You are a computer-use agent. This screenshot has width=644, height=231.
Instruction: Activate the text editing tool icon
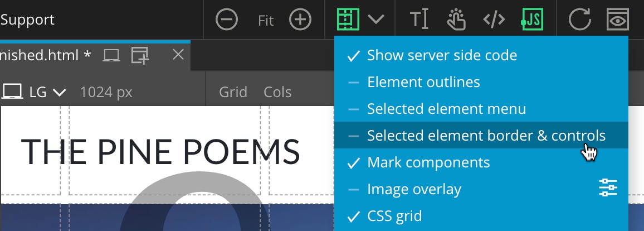tap(419, 20)
